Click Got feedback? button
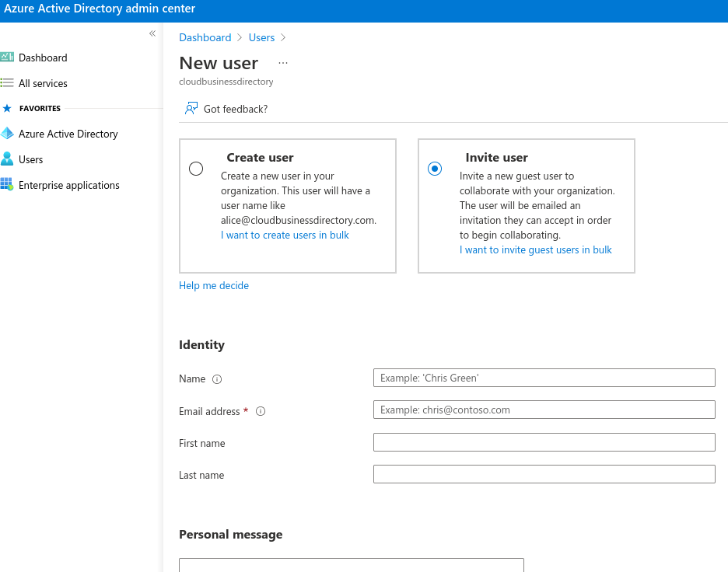728x572 pixels. pyautogui.click(x=226, y=109)
